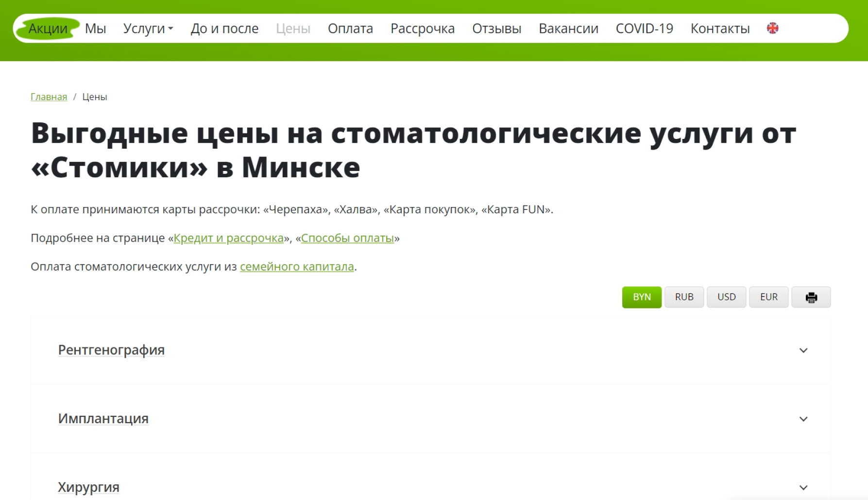Click the Имплантация section title
868x500 pixels.
click(x=103, y=418)
